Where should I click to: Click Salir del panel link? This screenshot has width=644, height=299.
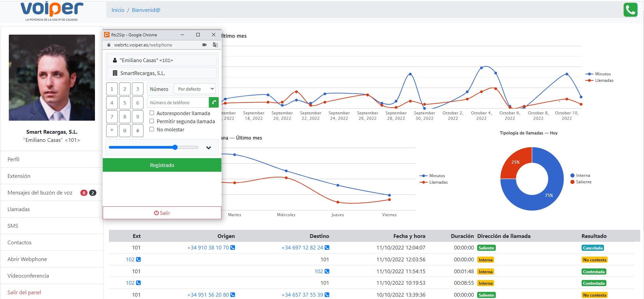(x=24, y=292)
